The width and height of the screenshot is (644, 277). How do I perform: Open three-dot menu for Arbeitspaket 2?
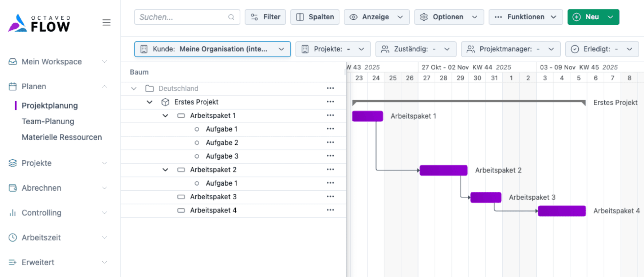(330, 169)
